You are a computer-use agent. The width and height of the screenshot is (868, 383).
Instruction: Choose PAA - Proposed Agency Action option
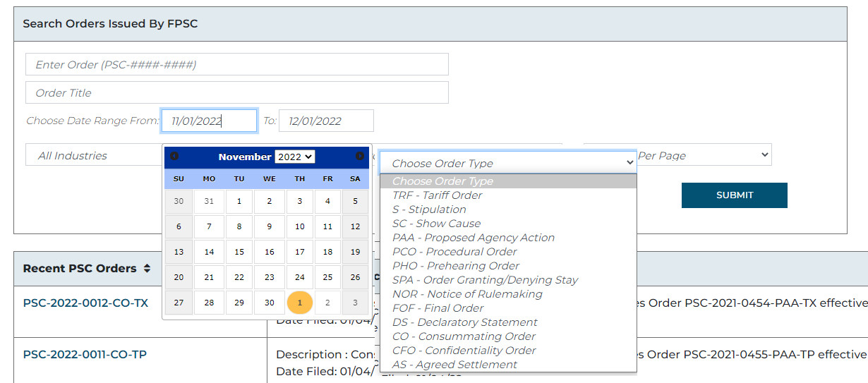[x=474, y=238]
